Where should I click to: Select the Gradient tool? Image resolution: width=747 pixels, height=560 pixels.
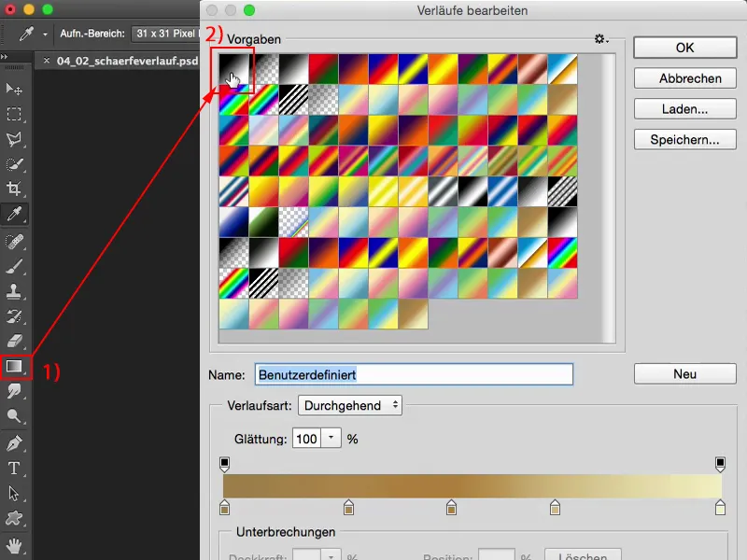point(14,366)
